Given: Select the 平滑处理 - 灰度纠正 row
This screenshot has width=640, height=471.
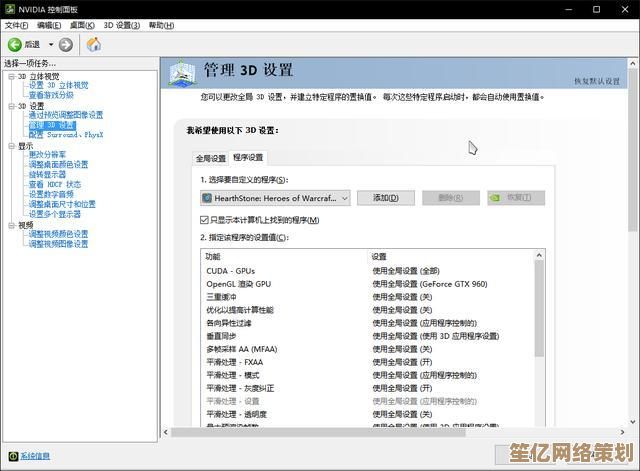Looking at the screenshot, I should (x=367, y=389).
